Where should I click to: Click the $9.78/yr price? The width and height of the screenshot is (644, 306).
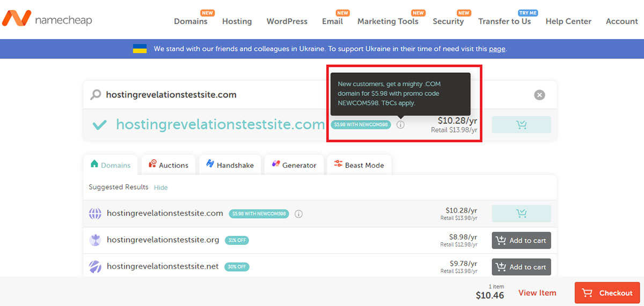pos(463,264)
